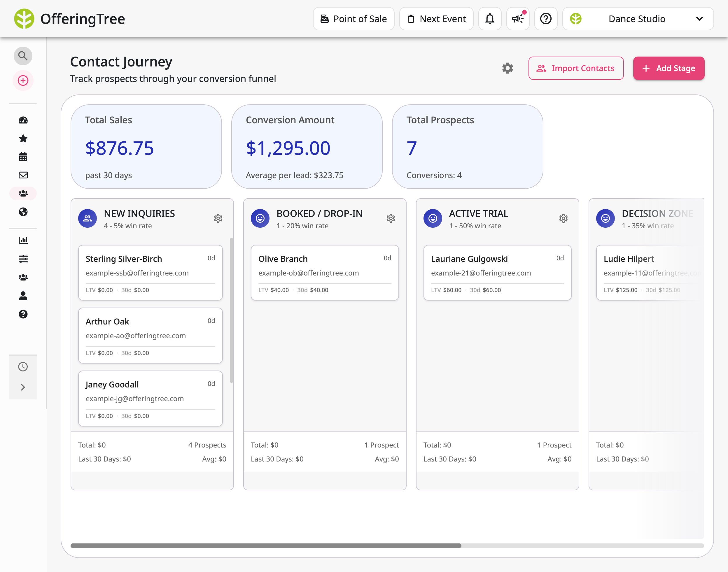
Task: Click the OfferingTree leaf logo
Action: 24,19
